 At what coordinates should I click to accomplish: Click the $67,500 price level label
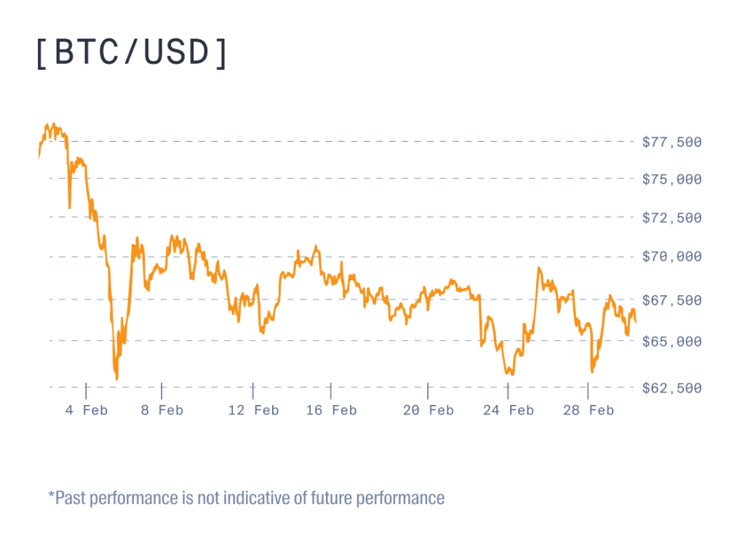point(672,300)
